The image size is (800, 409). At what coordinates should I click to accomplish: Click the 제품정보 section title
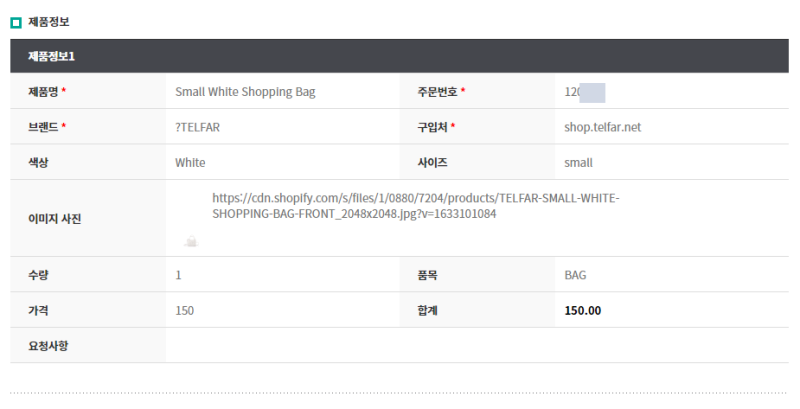(48, 22)
